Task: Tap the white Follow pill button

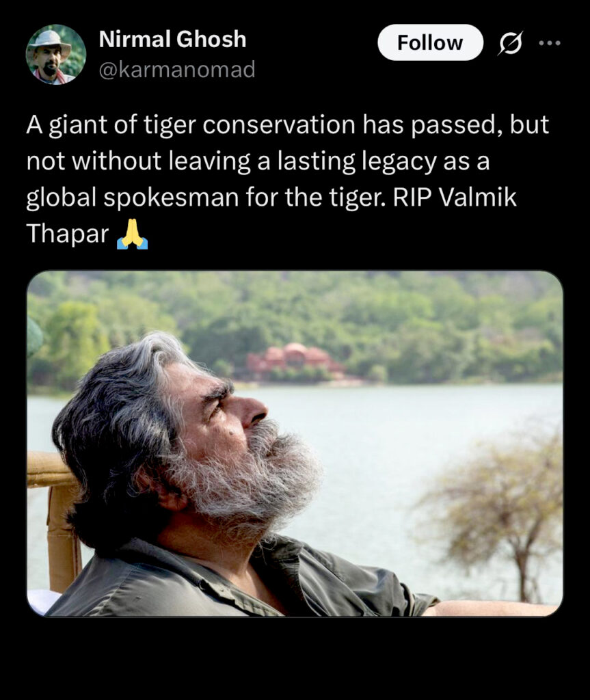Action: click(430, 43)
